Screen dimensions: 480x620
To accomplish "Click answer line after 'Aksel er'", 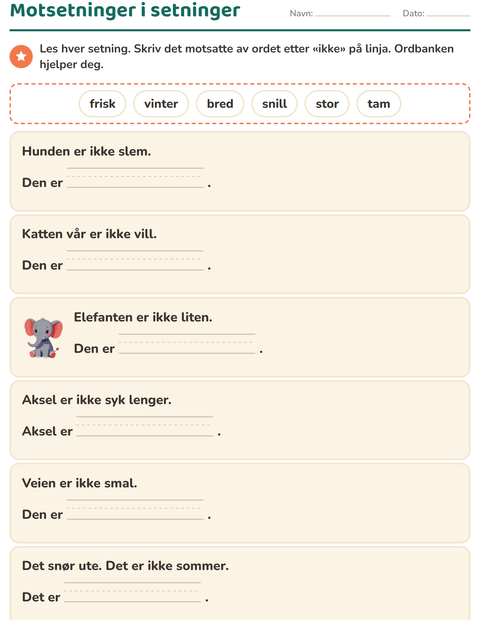I will 145,426.
